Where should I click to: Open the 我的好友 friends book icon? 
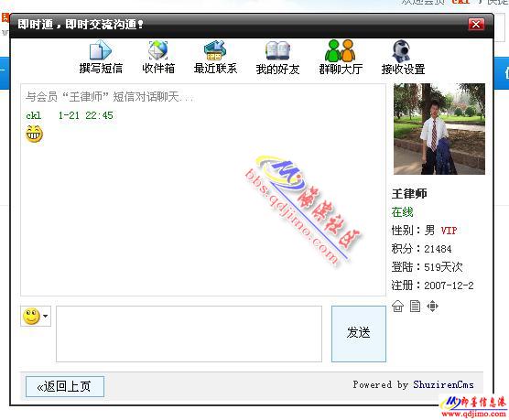point(277,50)
